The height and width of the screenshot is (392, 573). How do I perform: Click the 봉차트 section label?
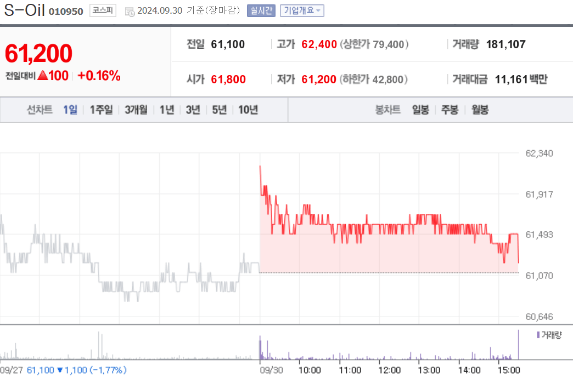(x=387, y=110)
